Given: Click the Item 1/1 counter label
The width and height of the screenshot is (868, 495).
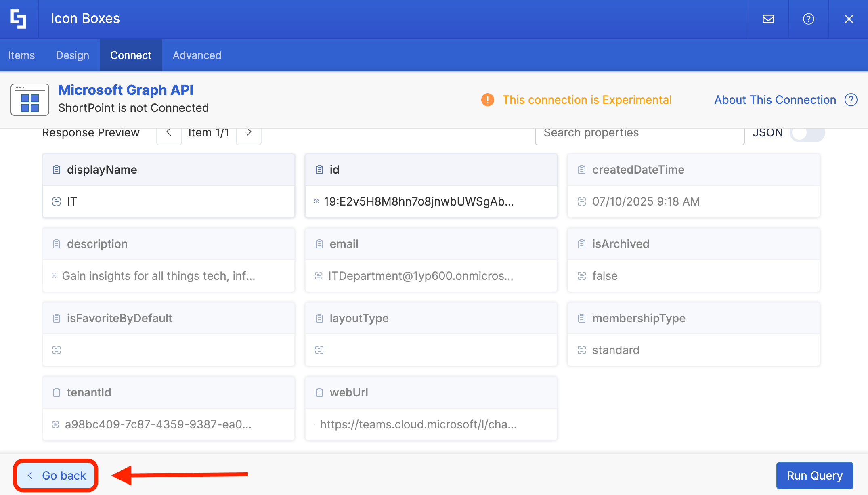Looking at the screenshot, I should tap(209, 133).
